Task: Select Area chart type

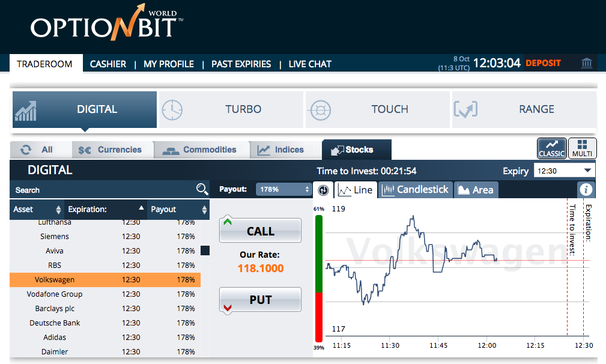Action: 476,190
